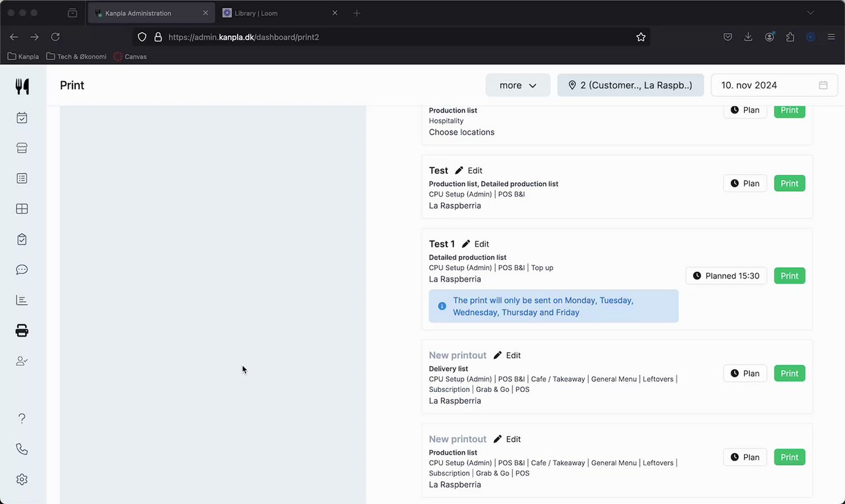Edit the Test printout name

[x=469, y=171]
